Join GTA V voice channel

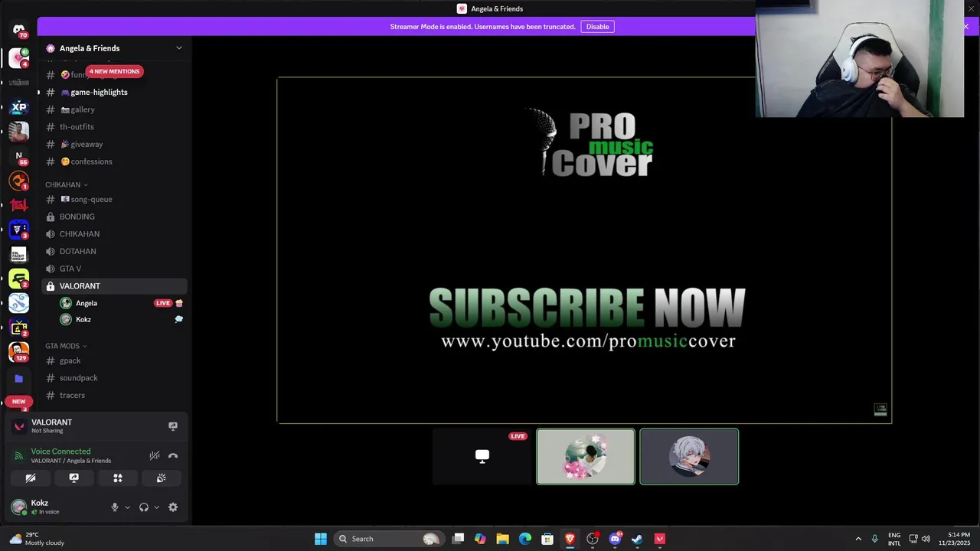(115, 269)
